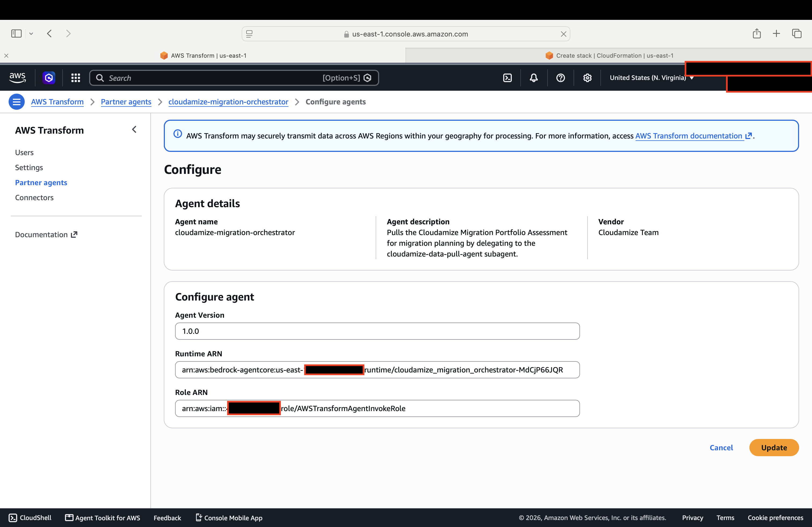Select Partner agents in side navigation

(41, 182)
